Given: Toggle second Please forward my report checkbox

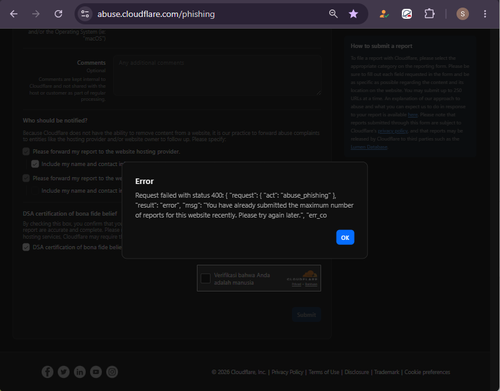Looking at the screenshot, I should tap(26, 178).
